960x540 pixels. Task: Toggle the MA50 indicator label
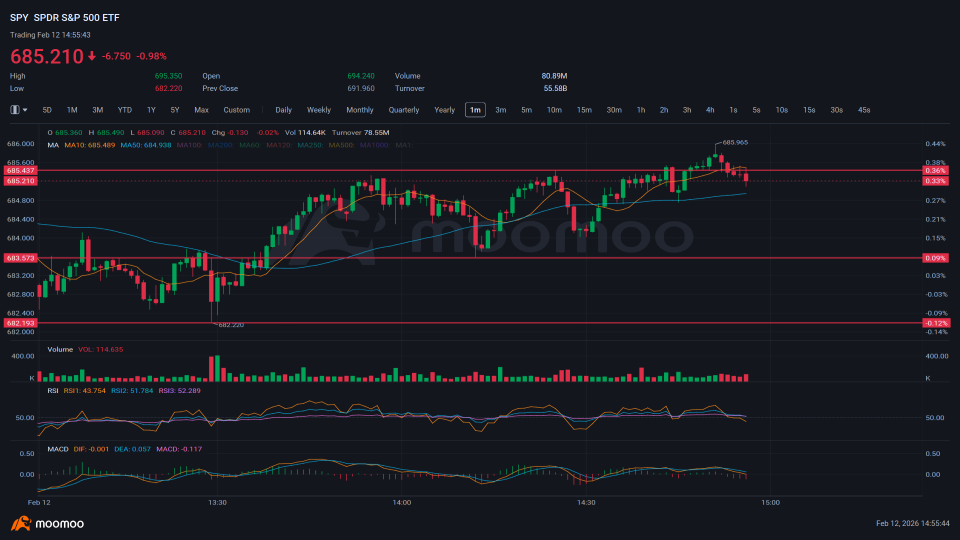coord(146,145)
